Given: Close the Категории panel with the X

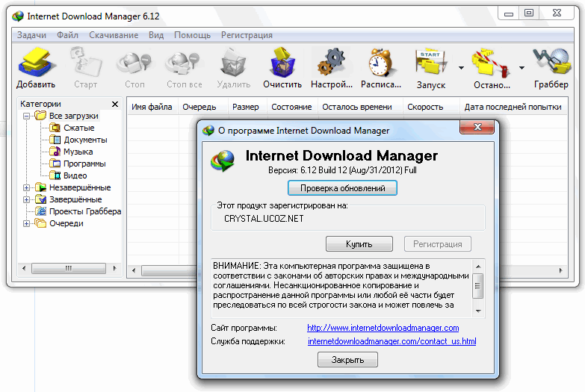Looking at the screenshot, I should point(115,104).
